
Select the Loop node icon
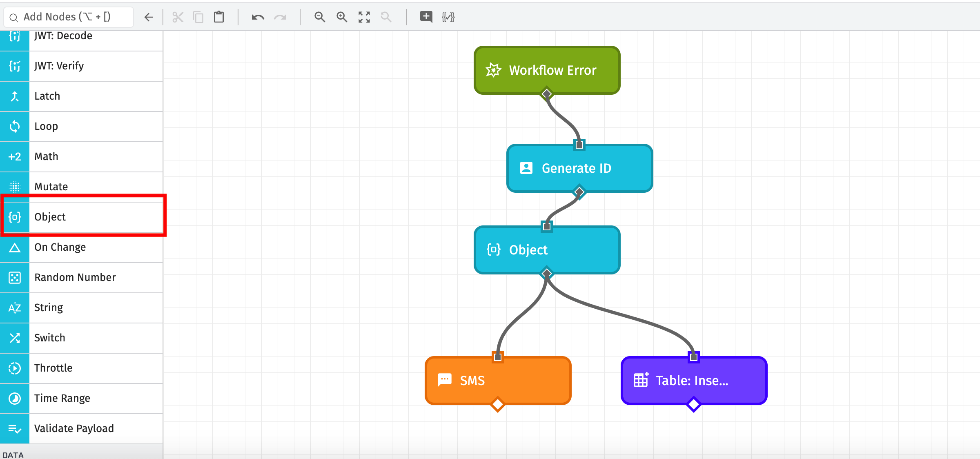click(x=15, y=126)
